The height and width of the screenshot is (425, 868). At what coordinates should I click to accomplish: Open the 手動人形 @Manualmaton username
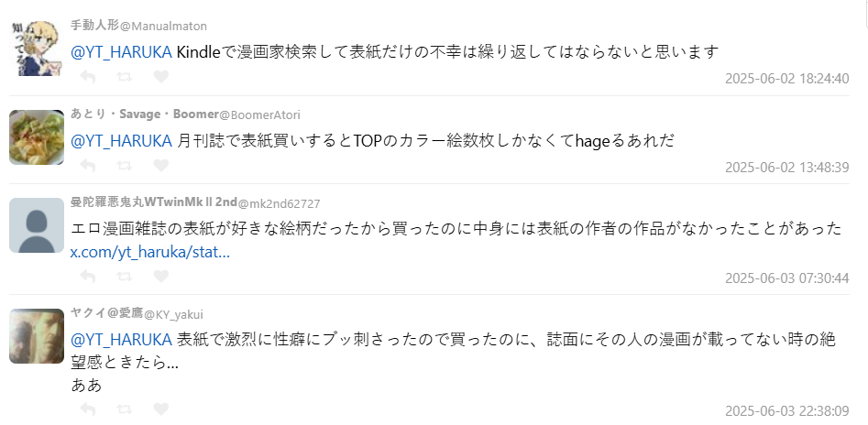click(x=138, y=26)
